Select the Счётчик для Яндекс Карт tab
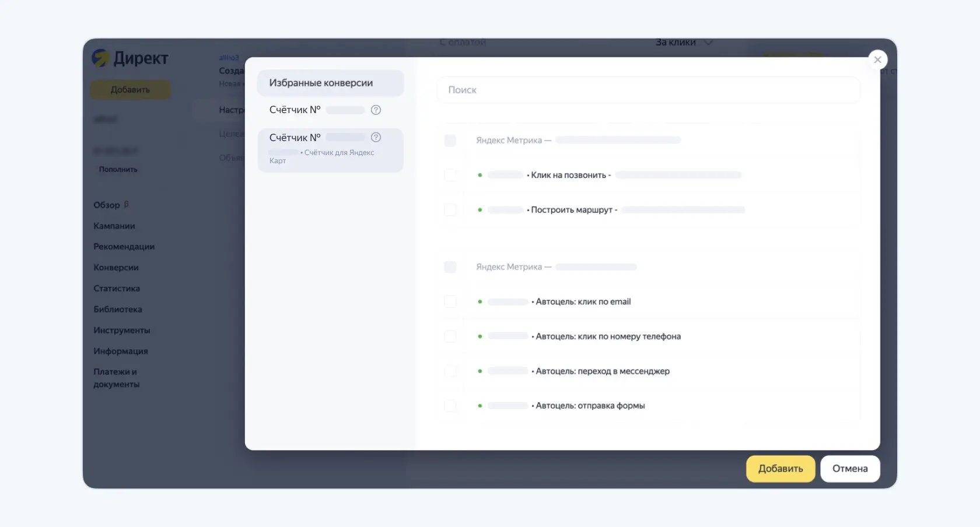 click(x=330, y=150)
